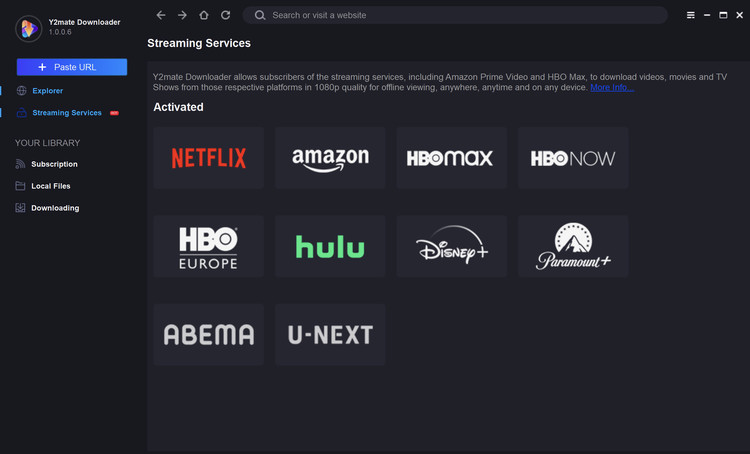The width and height of the screenshot is (750, 454).
Task: Open the Amazon streaming tile
Action: coord(330,157)
